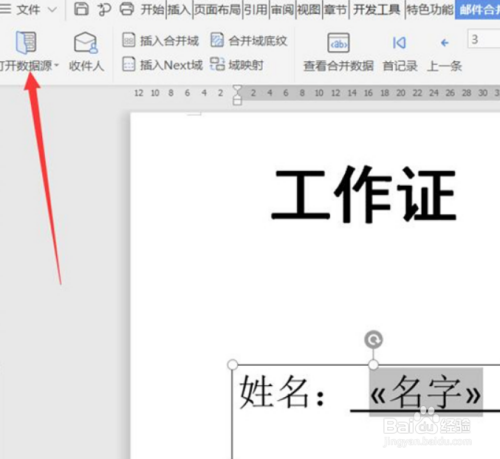500x459 pixels.
Task: Click the 首记录 first record icon
Action: coord(399,43)
